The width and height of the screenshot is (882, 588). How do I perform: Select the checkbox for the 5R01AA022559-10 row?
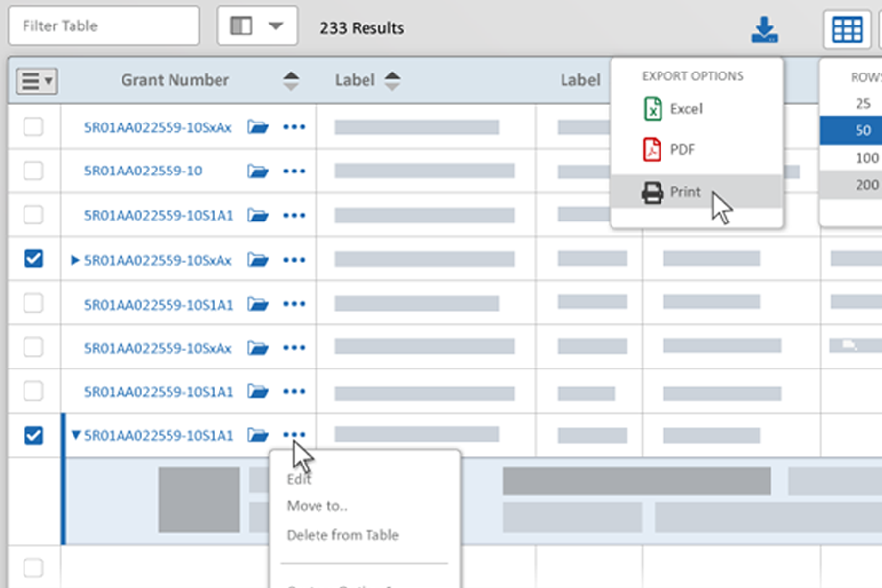[33, 171]
